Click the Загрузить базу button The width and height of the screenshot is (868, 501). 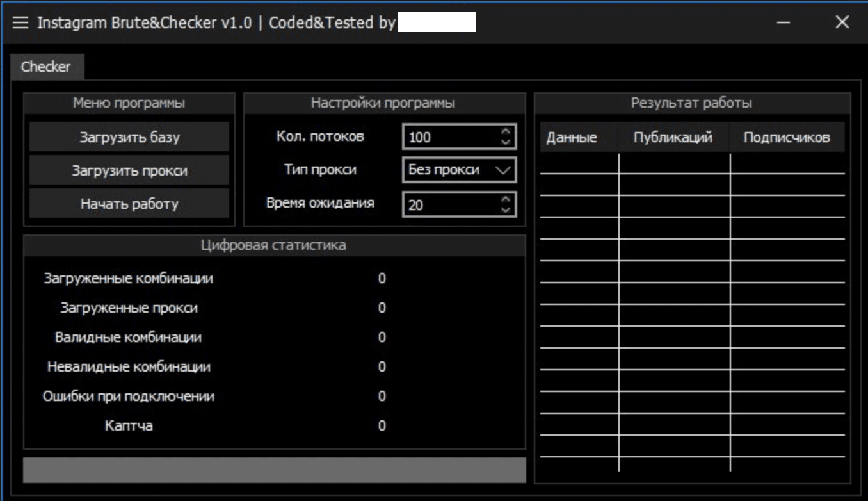[x=129, y=136]
